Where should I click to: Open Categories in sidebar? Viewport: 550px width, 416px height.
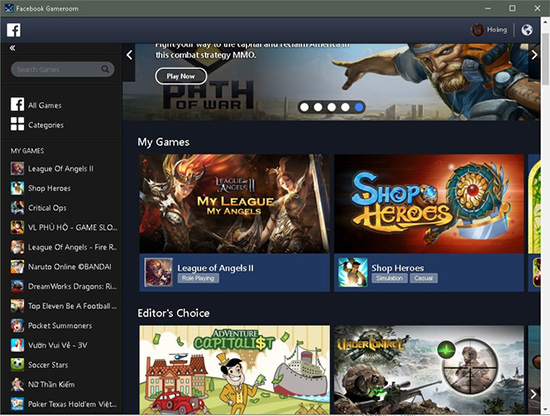(x=37, y=125)
